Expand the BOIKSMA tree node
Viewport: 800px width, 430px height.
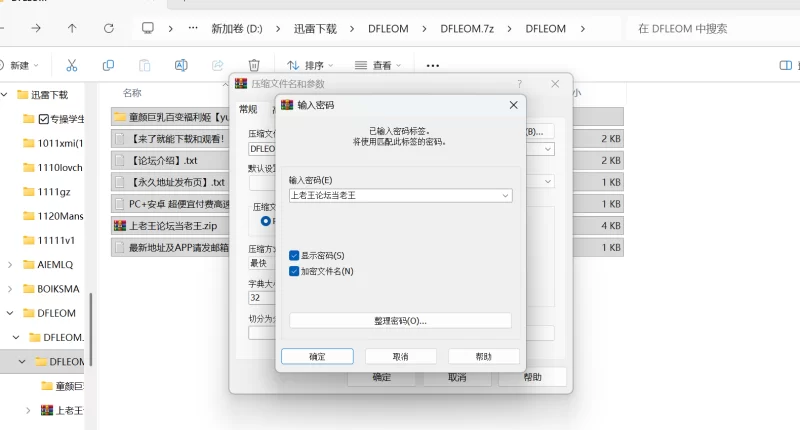[x=10, y=289]
